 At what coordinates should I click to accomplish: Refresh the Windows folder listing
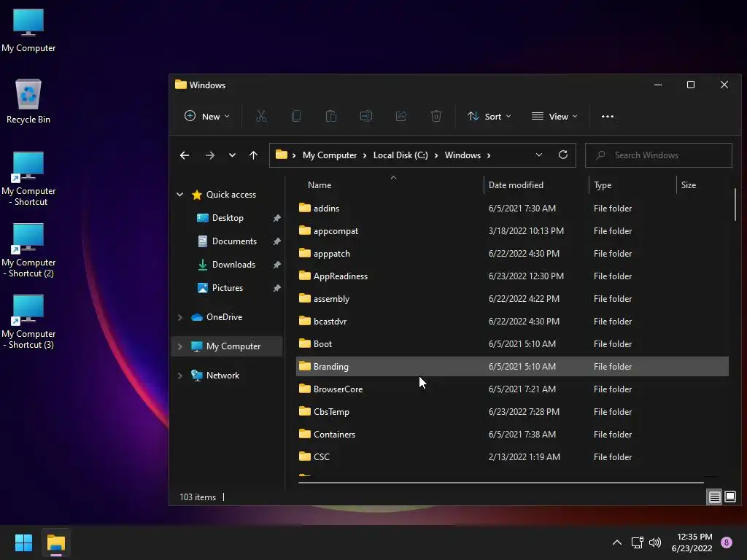pos(563,155)
